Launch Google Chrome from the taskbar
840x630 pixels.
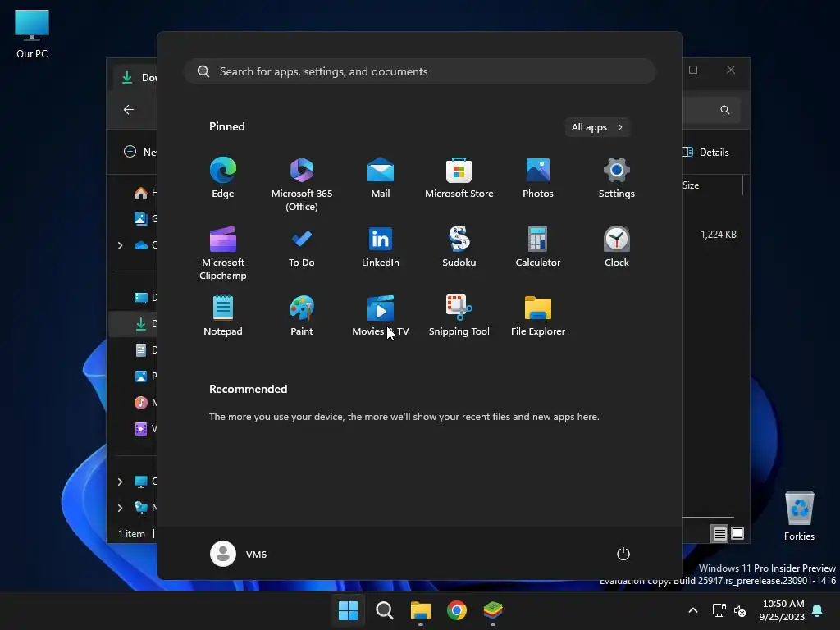point(456,610)
